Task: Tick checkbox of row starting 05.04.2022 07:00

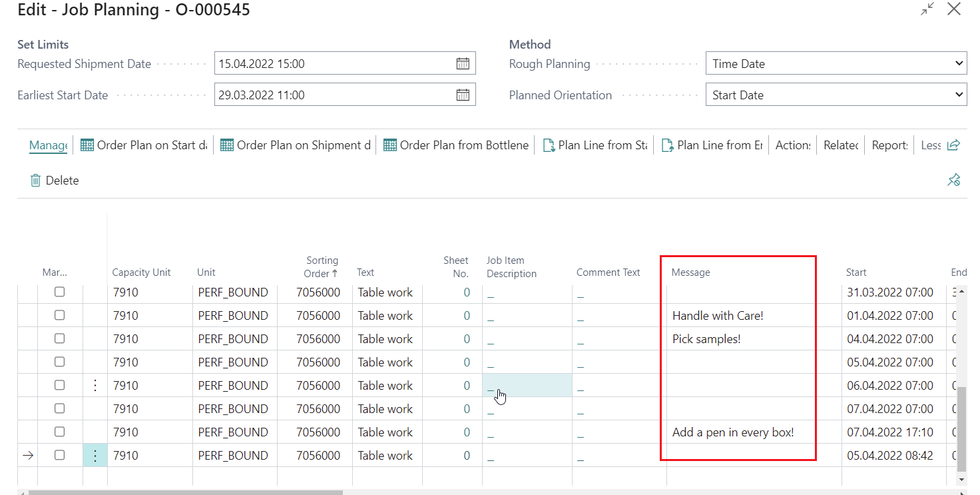Action: 59,362
